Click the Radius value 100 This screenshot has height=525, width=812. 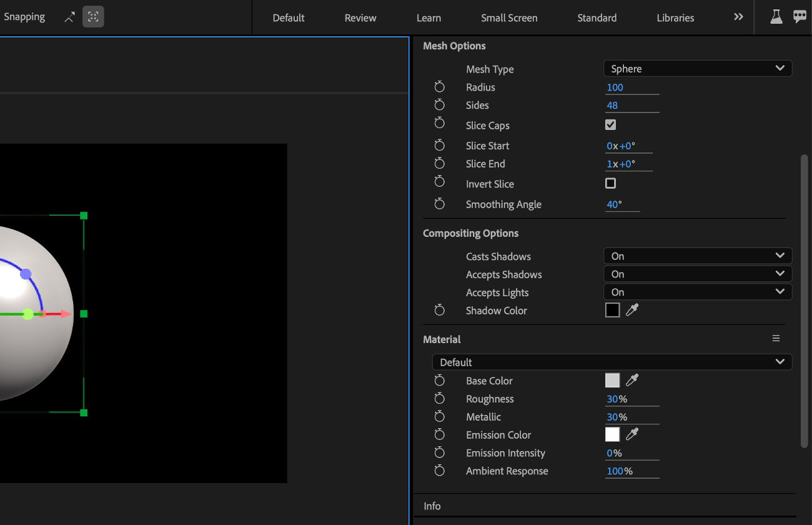click(x=615, y=87)
